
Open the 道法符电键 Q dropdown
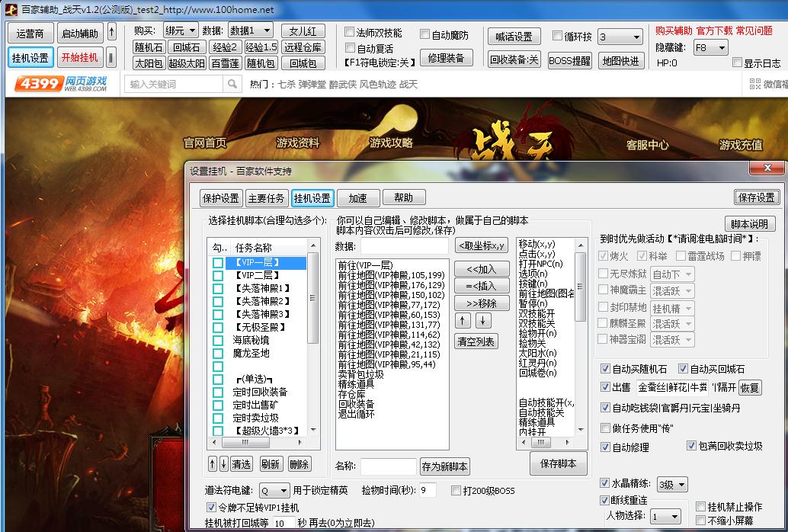[x=274, y=490]
